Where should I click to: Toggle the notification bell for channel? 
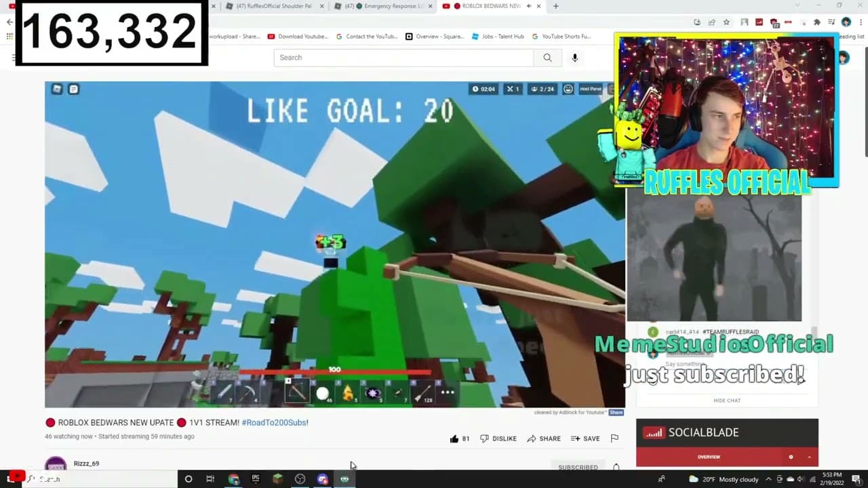click(x=616, y=467)
